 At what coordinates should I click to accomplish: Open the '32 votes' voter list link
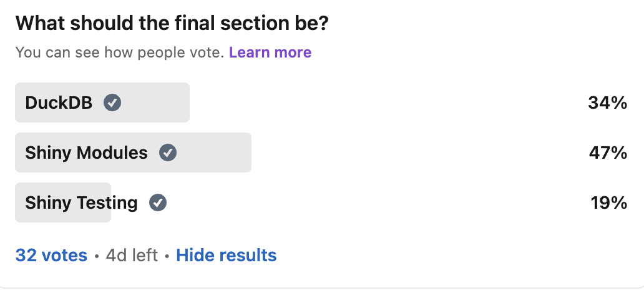[51, 255]
